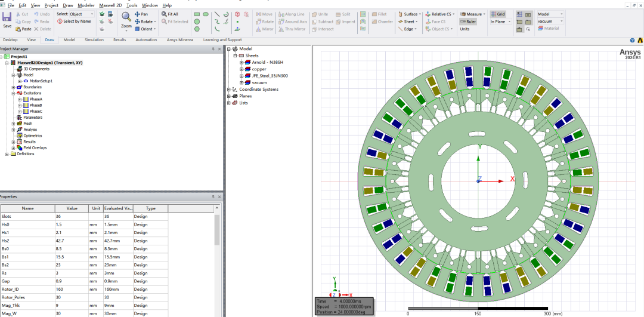Click the blue Help question mark icon
The image size is (644, 317).
click(x=633, y=40)
